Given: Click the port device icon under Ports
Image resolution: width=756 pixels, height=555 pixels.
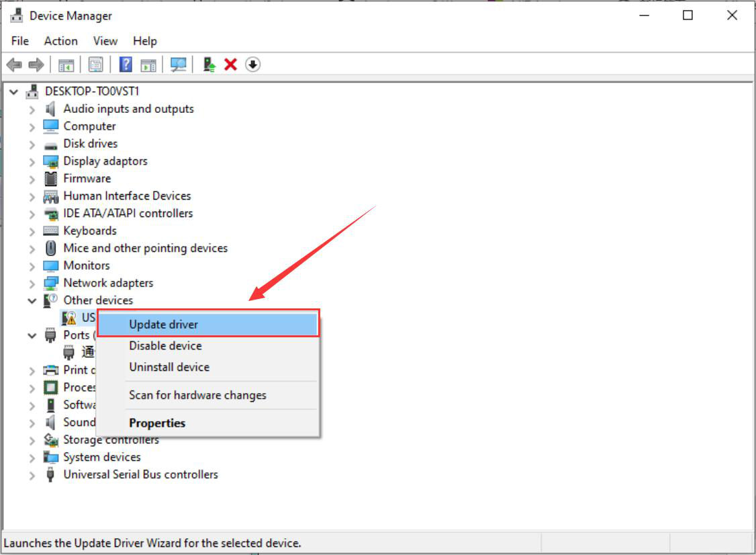Looking at the screenshot, I should pos(69,352).
